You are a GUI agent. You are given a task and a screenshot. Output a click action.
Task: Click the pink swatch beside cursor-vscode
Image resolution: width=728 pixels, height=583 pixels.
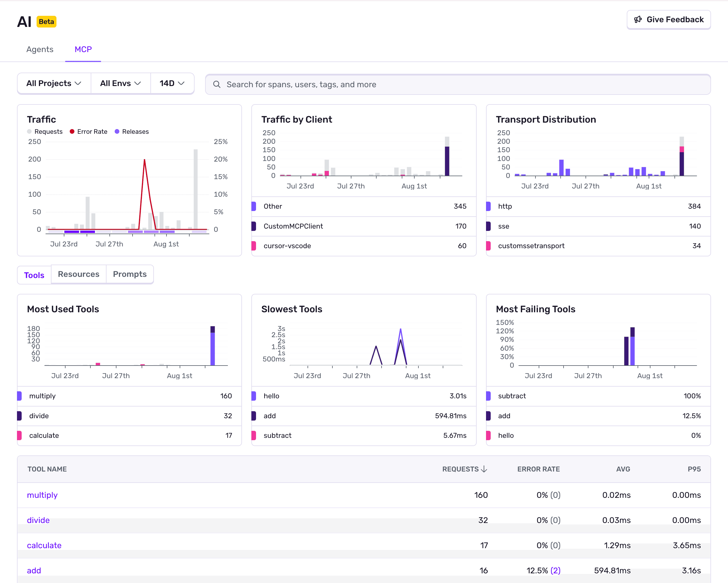[x=254, y=246]
